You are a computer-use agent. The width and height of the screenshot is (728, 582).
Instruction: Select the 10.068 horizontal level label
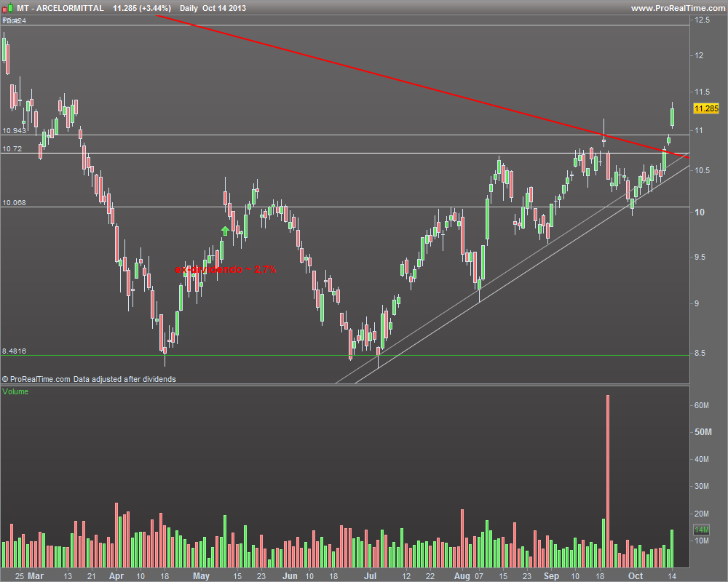pyautogui.click(x=15, y=202)
